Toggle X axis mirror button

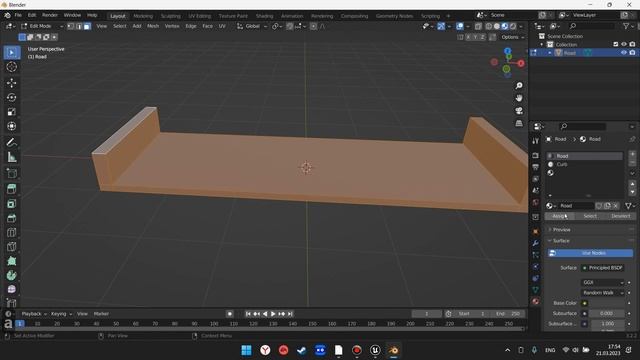(x=468, y=37)
